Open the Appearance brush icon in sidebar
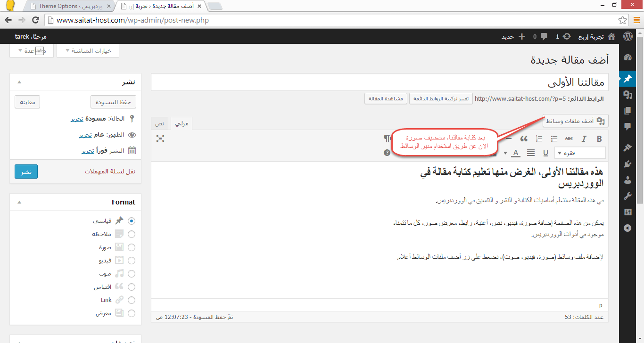The image size is (644, 343). pyautogui.click(x=627, y=148)
